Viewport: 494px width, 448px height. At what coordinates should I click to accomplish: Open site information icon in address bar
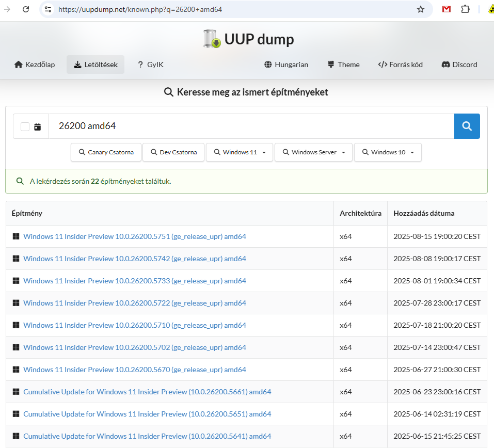48,9
